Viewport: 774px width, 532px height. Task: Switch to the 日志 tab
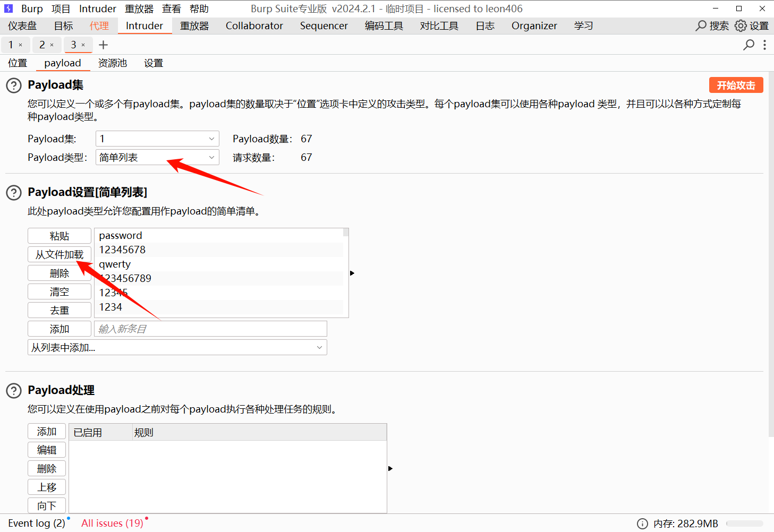(485, 25)
